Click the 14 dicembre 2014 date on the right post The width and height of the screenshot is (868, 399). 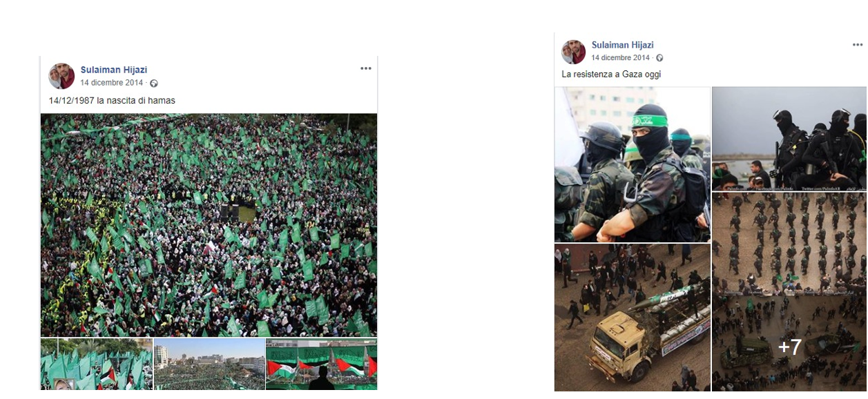(620, 58)
